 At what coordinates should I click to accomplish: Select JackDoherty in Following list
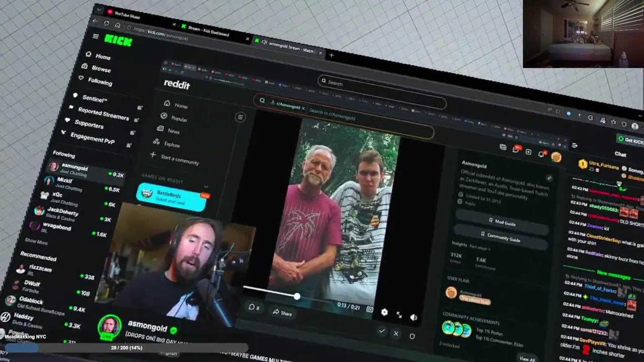(72, 213)
